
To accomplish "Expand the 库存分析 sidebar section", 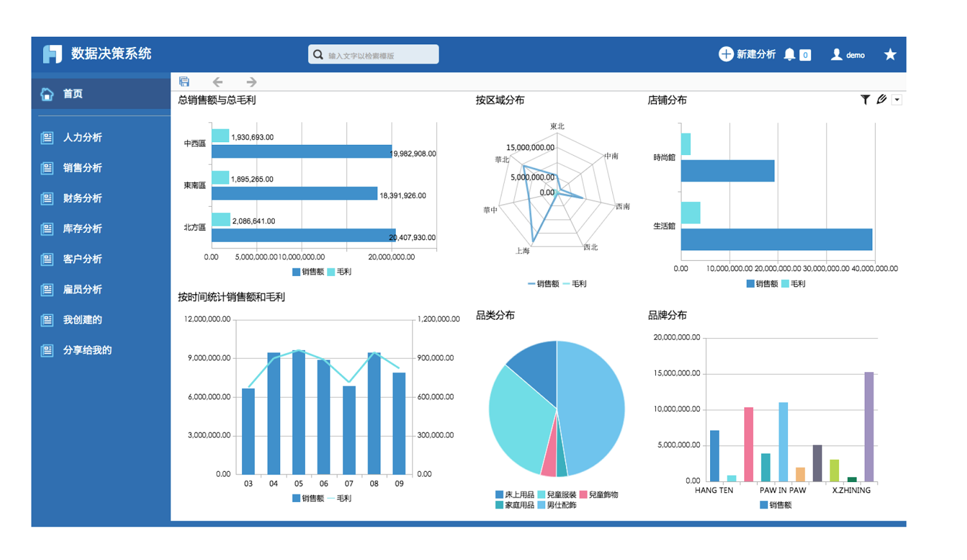I will (77, 229).
